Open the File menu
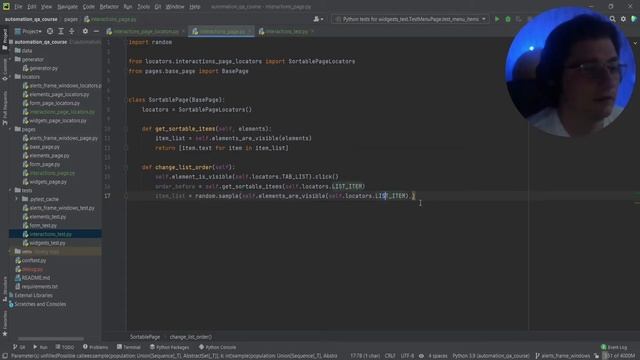Image resolution: width=640 pixels, height=360 pixels. click(18, 7)
